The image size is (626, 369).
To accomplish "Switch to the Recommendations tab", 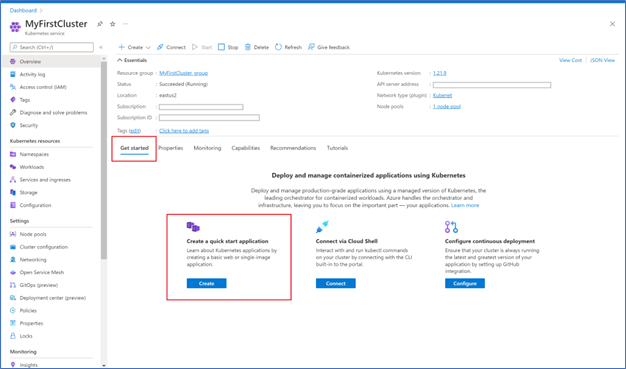I will click(293, 148).
